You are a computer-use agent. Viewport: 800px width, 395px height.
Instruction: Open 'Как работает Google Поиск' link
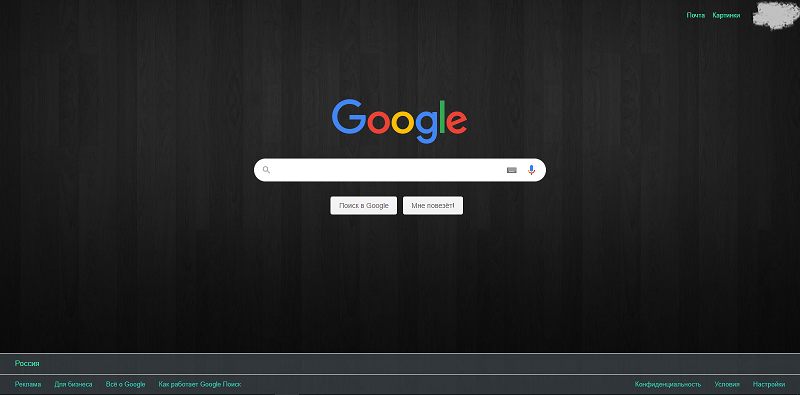pyautogui.click(x=200, y=384)
